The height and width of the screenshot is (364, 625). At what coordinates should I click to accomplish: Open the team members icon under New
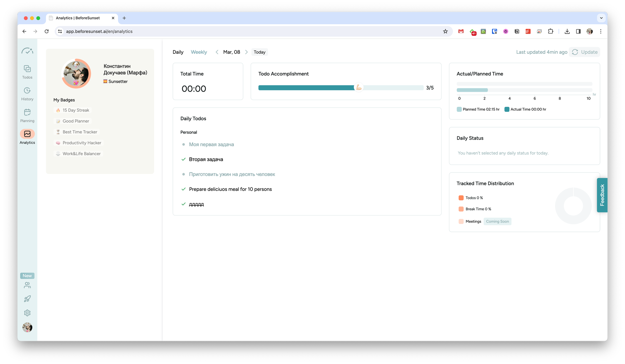(x=27, y=285)
